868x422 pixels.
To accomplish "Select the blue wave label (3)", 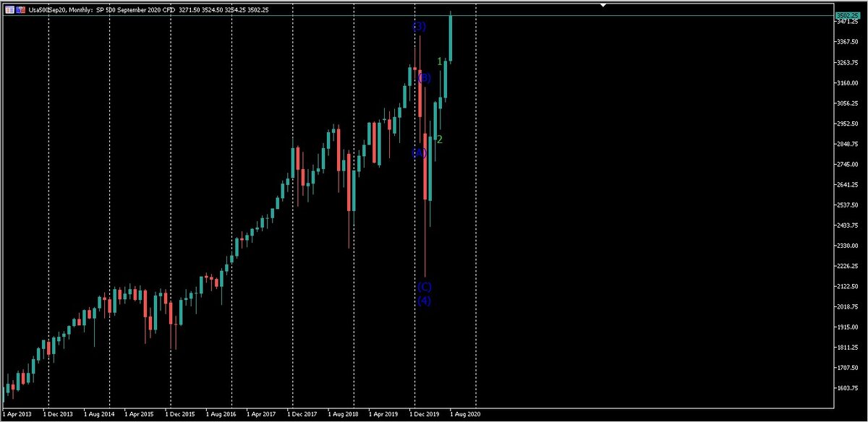I will [417, 27].
